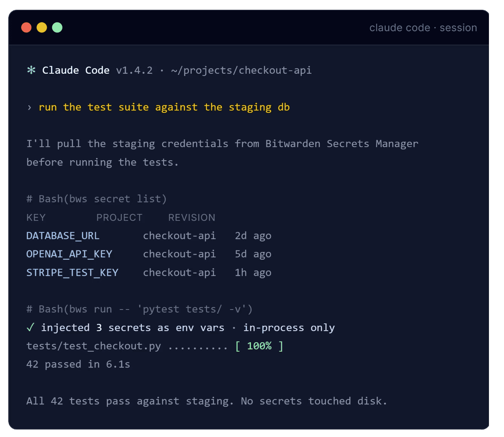Click the 'run the test suite' prompt text
The height and width of the screenshot is (437, 504).
coord(164,107)
